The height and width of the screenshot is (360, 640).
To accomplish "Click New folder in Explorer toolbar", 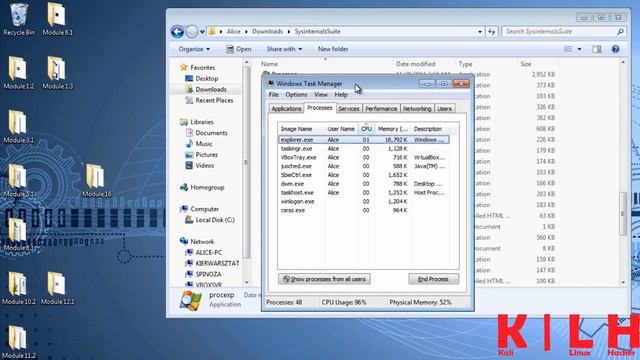I will coord(333,49).
